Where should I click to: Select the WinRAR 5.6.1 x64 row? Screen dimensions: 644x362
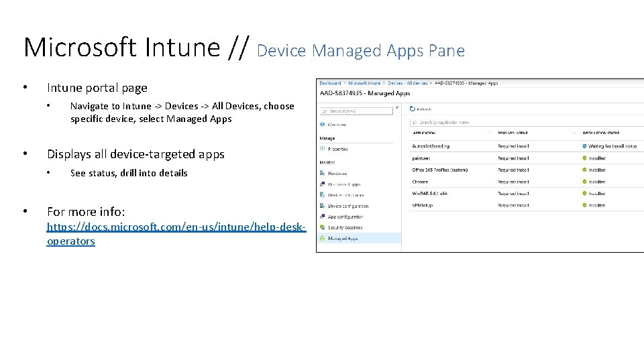coord(527,193)
